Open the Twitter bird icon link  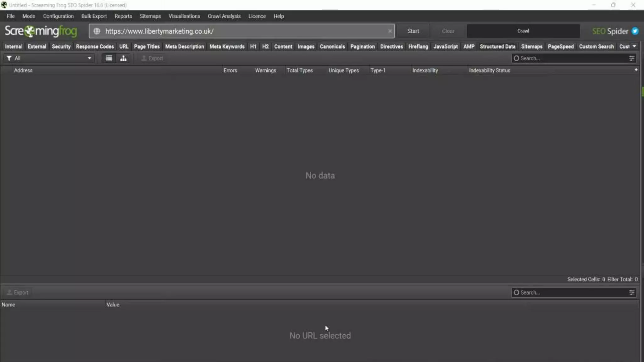635,31
